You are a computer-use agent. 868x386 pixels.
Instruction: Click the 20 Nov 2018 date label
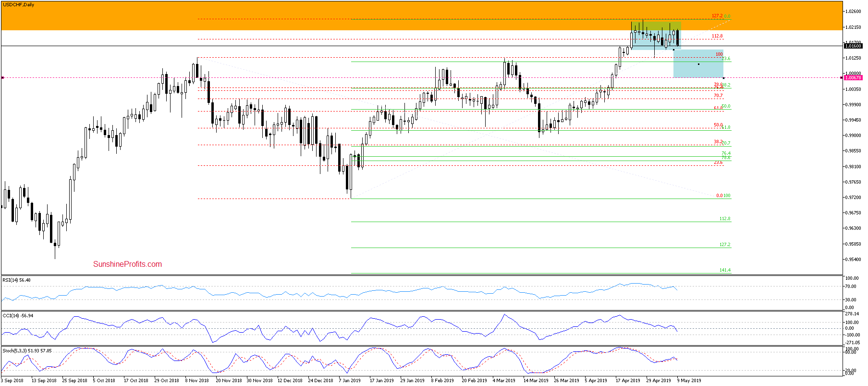pyautogui.click(x=229, y=380)
